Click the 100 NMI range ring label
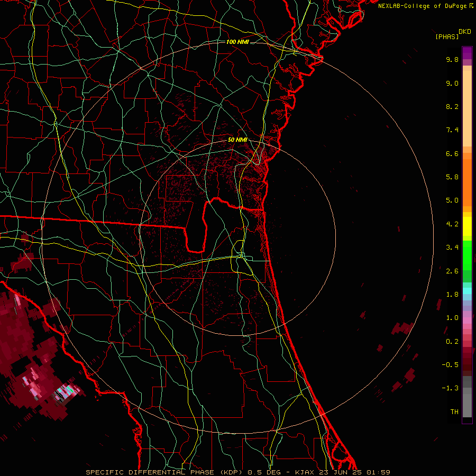This screenshot has height=476, width=476. (237, 42)
